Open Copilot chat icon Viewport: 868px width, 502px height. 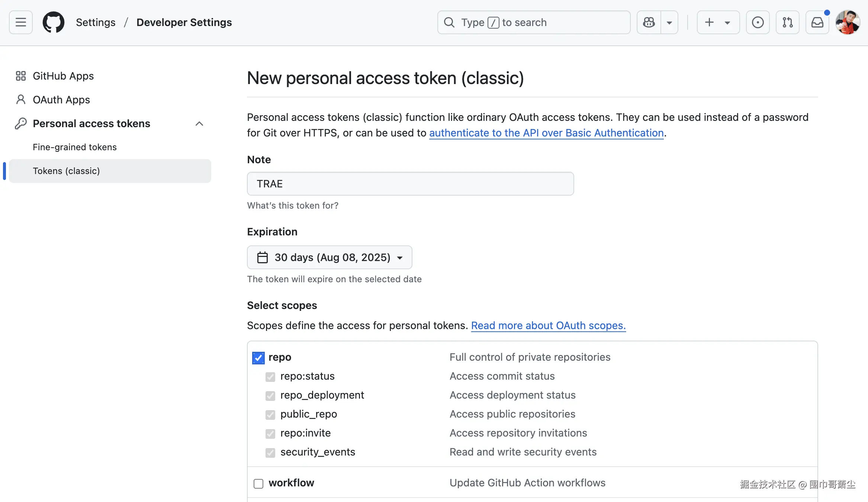pos(649,22)
